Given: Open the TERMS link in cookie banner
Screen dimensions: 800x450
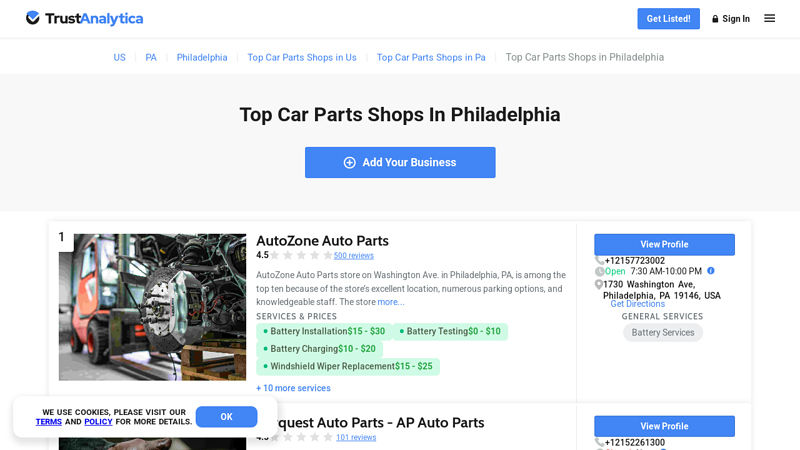Looking at the screenshot, I should [48, 422].
